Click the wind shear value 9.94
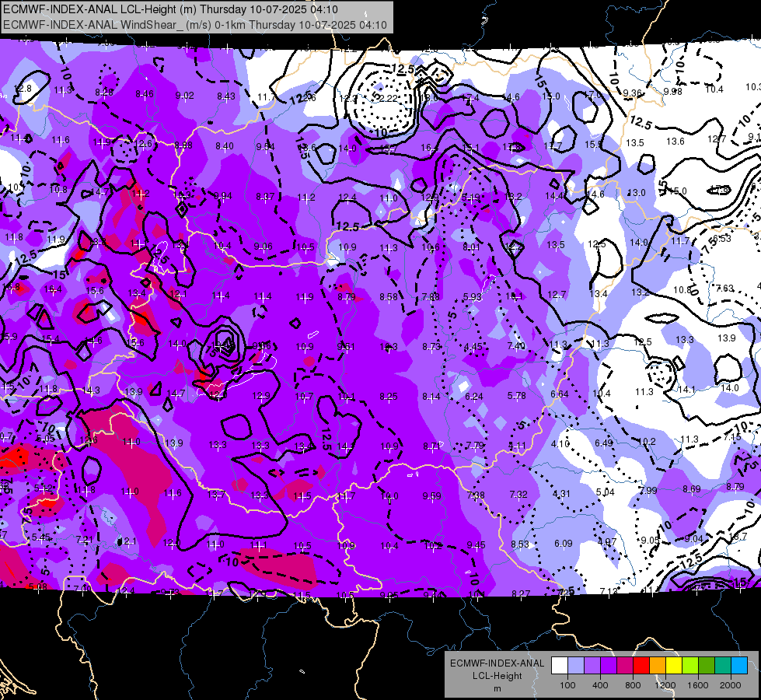761x700 pixels. pos(223,196)
